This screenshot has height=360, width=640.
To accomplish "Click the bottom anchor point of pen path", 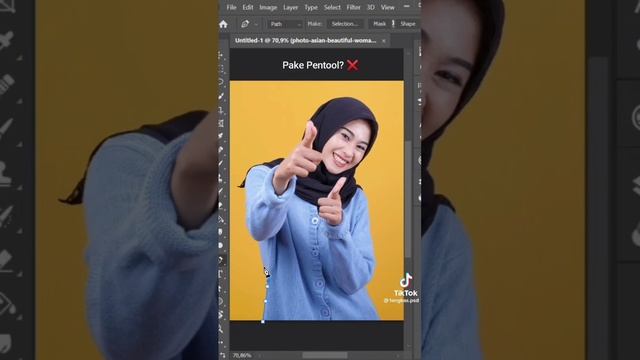I will [x=263, y=322].
